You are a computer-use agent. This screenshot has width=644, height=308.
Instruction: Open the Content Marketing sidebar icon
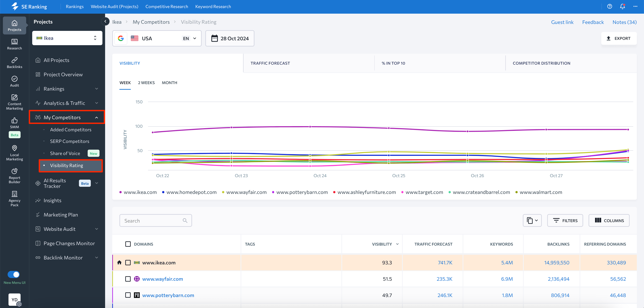(15, 102)
